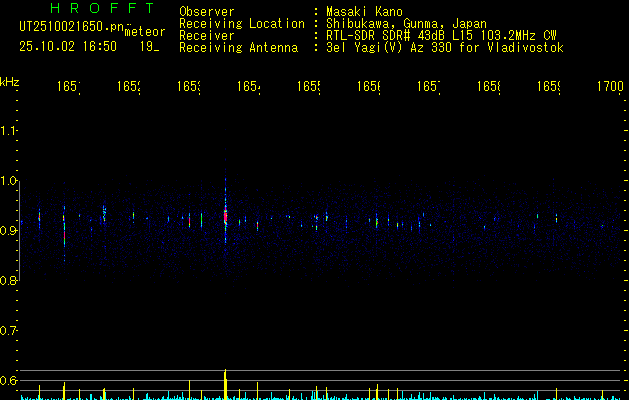Viewport: 629px width, 400px height.
Task: Select the location Shibukawa, Gunma, Japan
Action: coord(406,24)
